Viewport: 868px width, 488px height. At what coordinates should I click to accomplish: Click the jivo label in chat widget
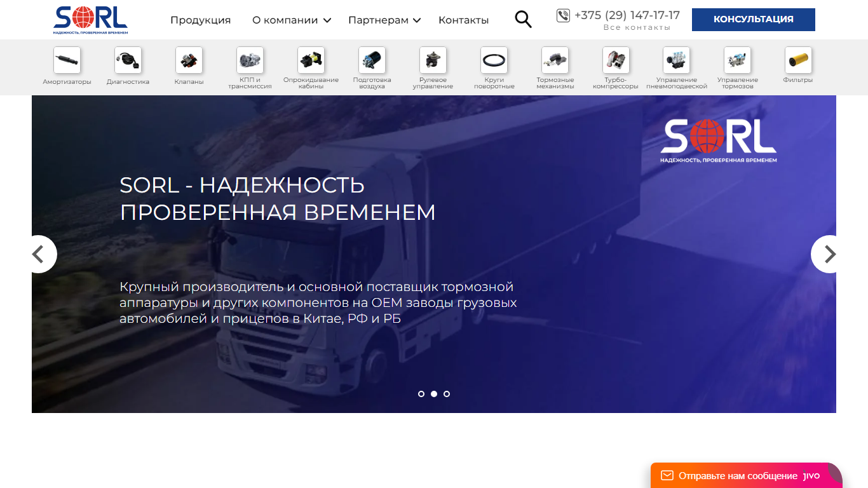(811, 476)
